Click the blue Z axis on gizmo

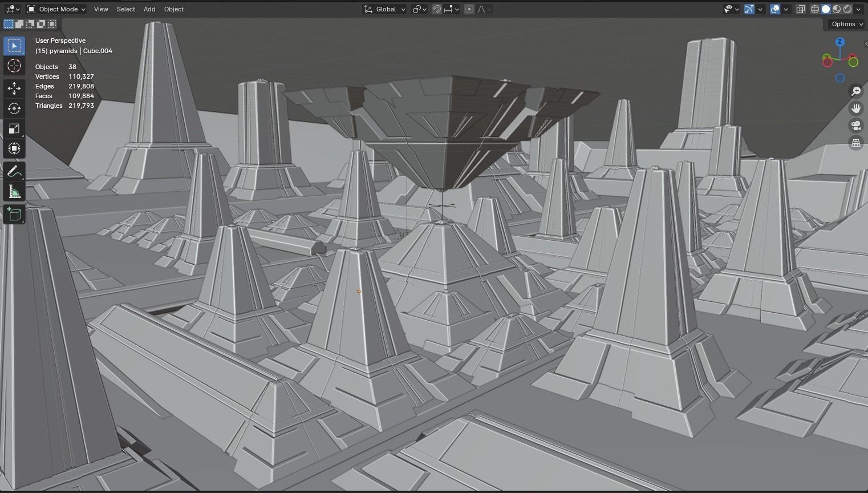click(x=839, y=42)
